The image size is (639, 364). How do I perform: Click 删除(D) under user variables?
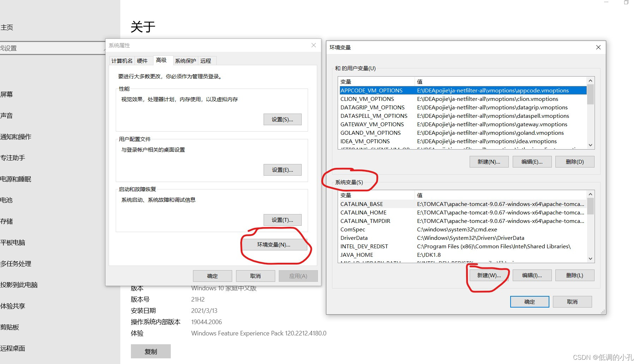575,162
